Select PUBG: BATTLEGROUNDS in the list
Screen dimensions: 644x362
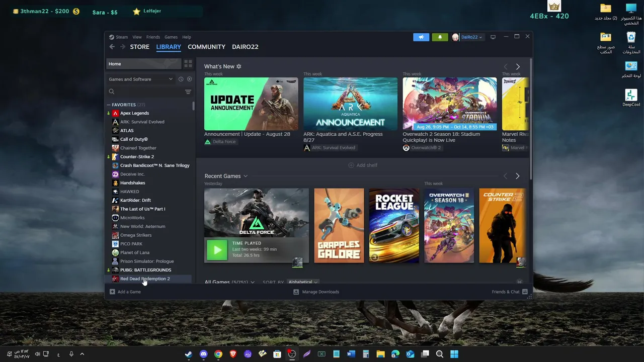[145, 270]
